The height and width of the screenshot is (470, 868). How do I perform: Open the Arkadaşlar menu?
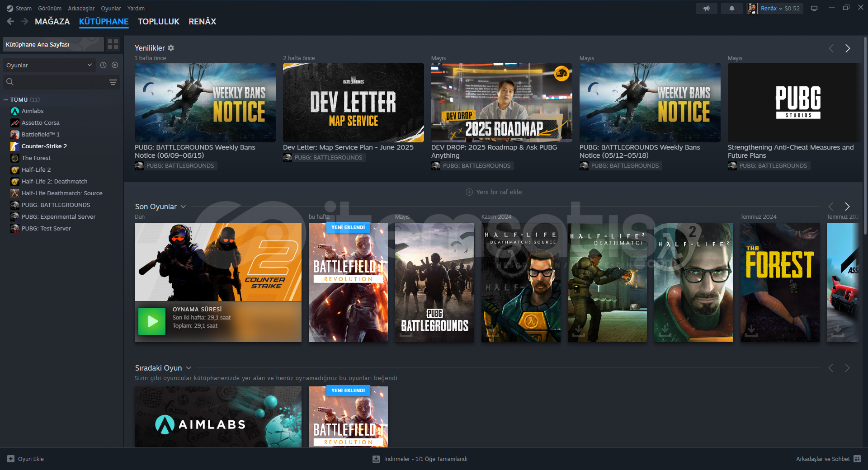(81, 8)
